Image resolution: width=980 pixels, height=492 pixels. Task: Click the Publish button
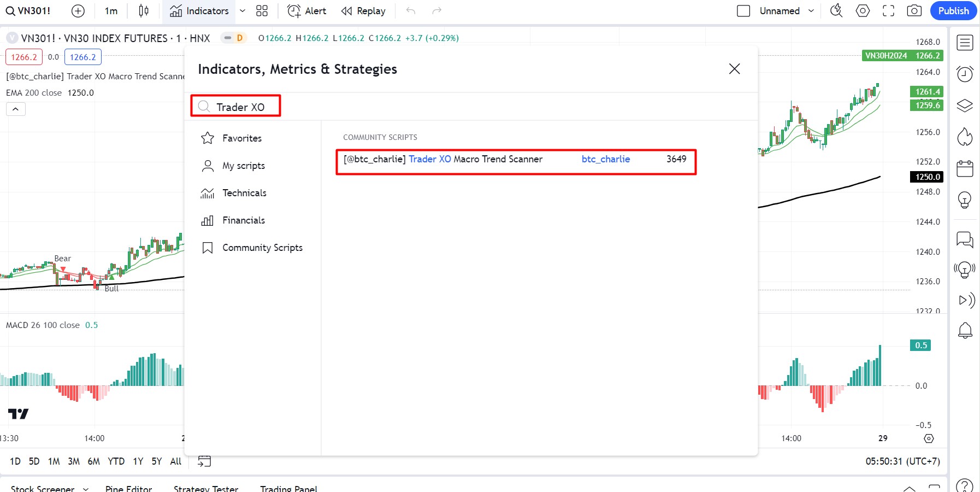coord(953,11)
